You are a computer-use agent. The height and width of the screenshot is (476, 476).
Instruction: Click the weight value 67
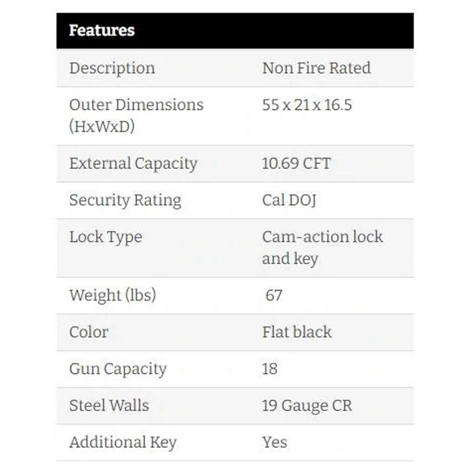274,296
